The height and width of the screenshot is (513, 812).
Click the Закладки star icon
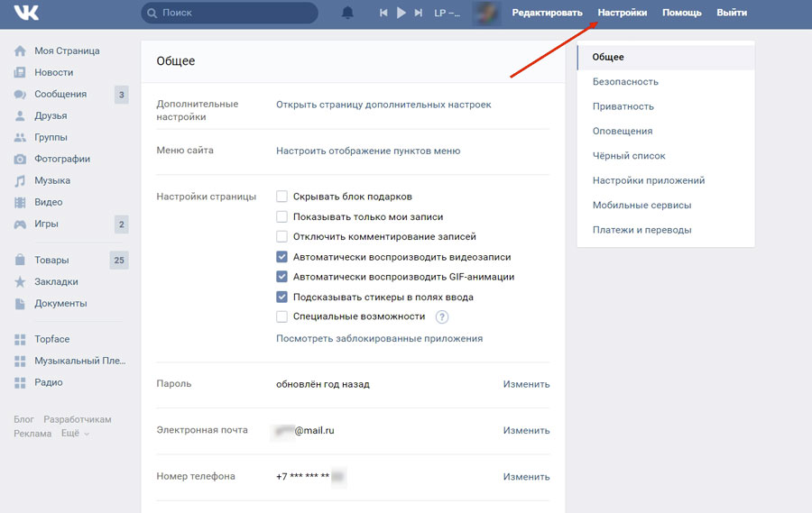pos(20,281)
